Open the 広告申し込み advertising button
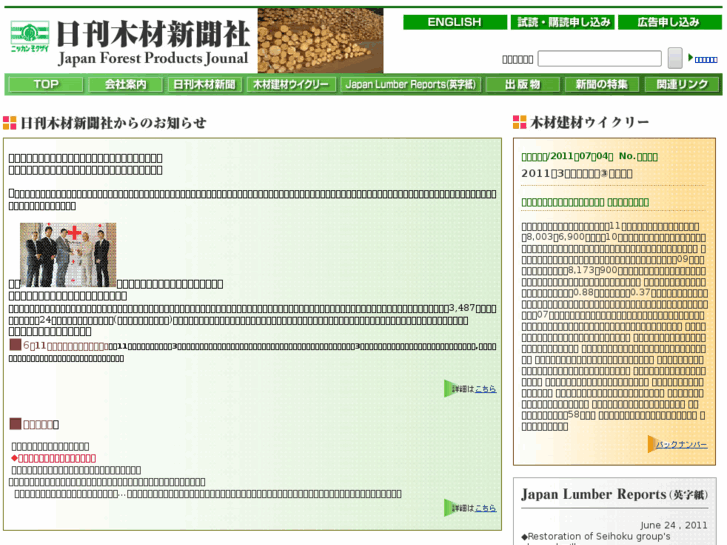Screen dimensions: 727x545 [x=670, y=22]
